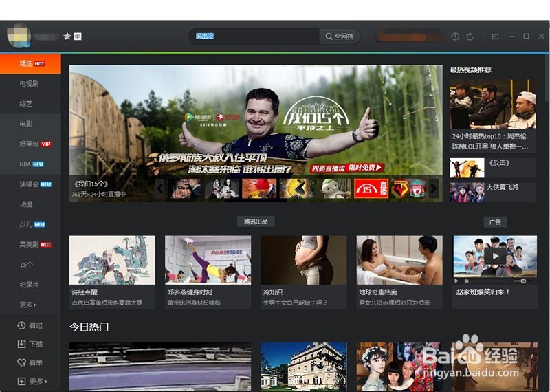The image size is (550, 392).
Task: Select the 精选 HOT tab
Action: click(30, 63)
